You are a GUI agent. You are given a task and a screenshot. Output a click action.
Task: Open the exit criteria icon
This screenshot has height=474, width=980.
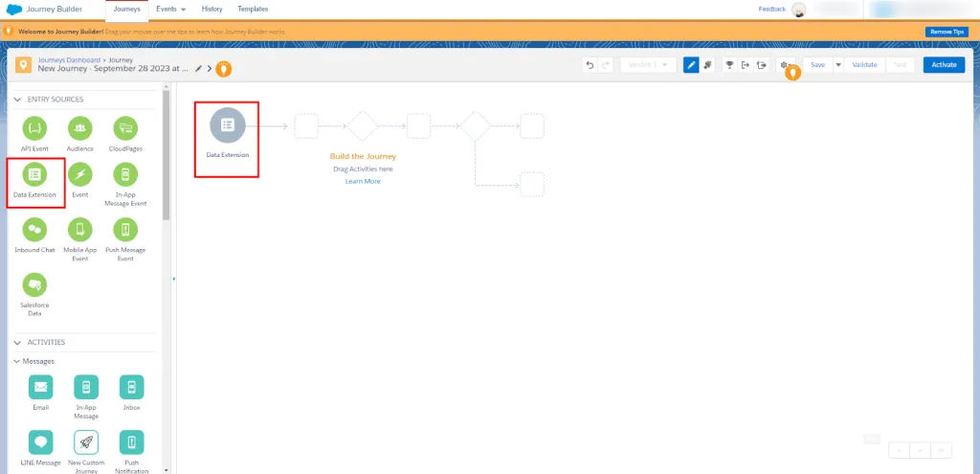(x=745, y=65)
